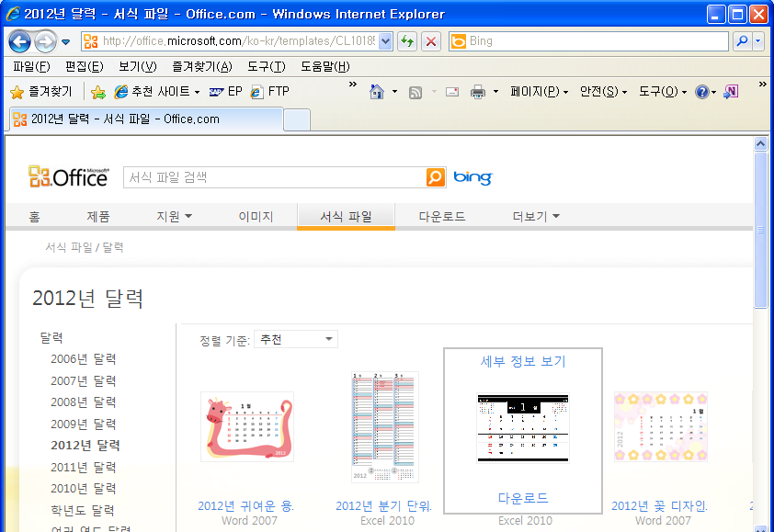Open the 파일(F) menu

[x=31, y=67]
